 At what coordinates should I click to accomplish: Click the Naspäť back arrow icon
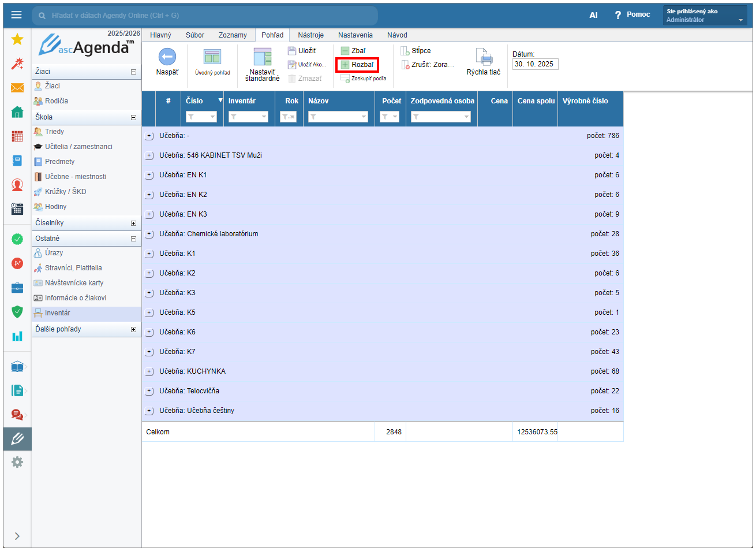click(167, 57)
